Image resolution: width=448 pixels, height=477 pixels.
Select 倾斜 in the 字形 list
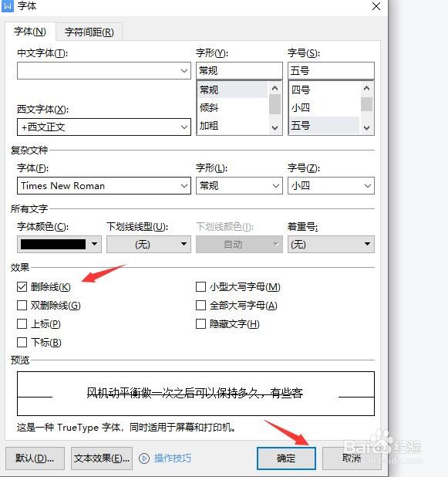(233, 107)
